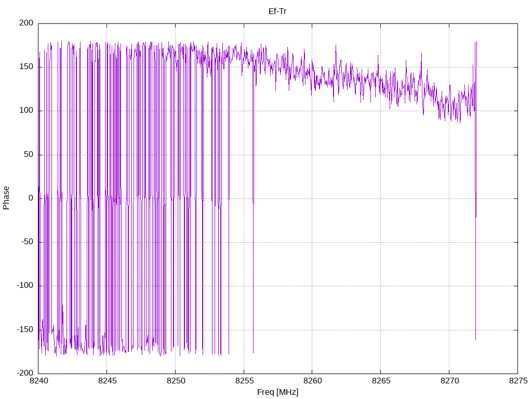This screenshot has width=532, height=399.
Task: Click the x-axis tick label 8250
Action: [x=176, y=381]
